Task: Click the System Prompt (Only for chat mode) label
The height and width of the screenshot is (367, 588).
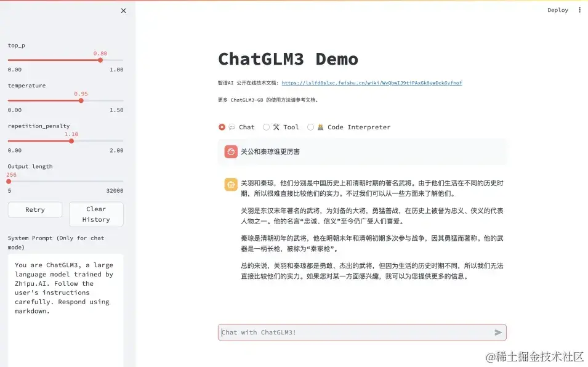Action: pyautogui.click(x=56, y=243)
